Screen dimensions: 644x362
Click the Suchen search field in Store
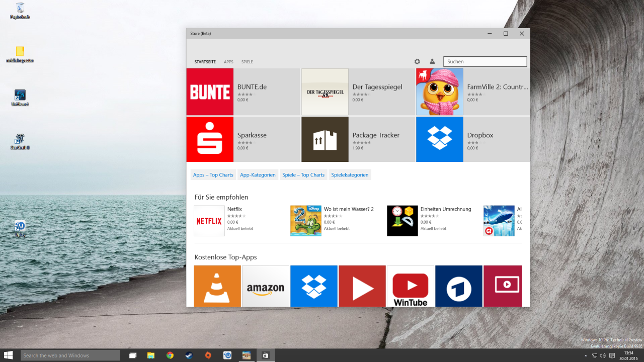pyautogui.click(x=485, y=61)
